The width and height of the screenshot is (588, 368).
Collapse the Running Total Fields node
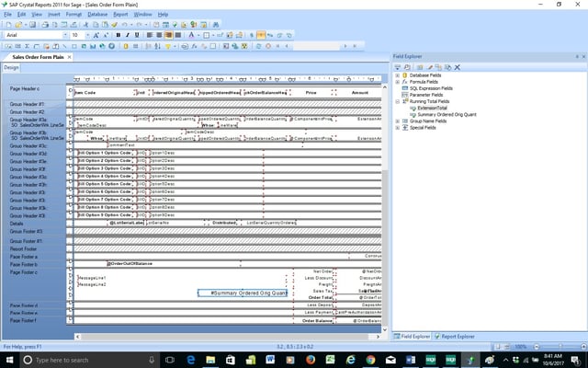(395, 100)
